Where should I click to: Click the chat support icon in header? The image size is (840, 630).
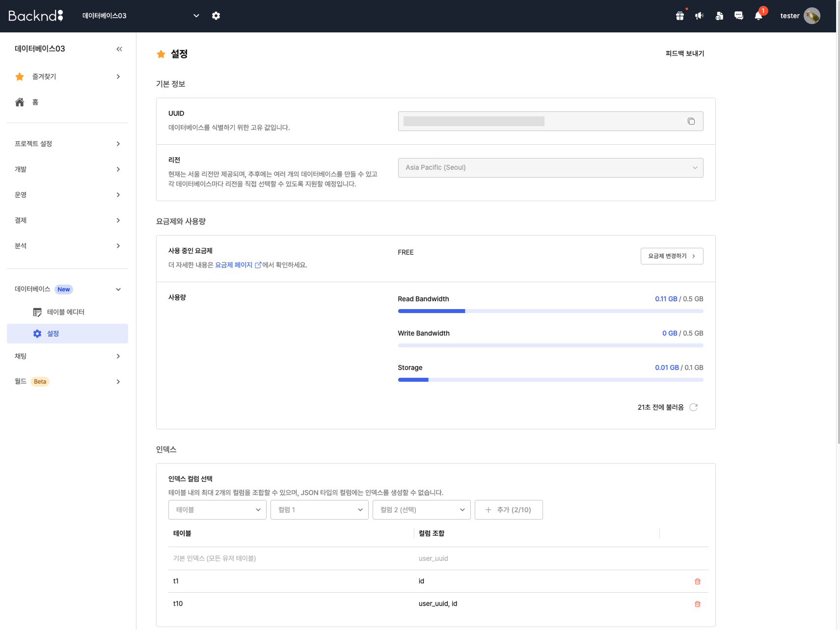[738, 16]
